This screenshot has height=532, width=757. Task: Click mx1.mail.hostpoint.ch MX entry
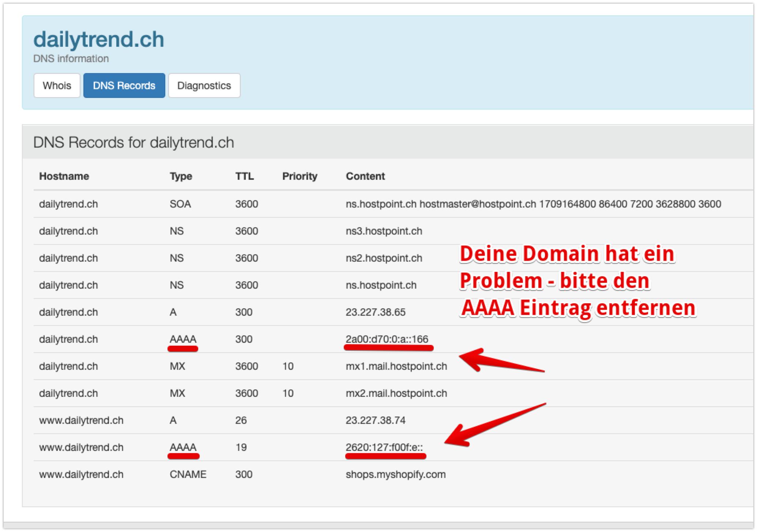click(x=396, y=366)
